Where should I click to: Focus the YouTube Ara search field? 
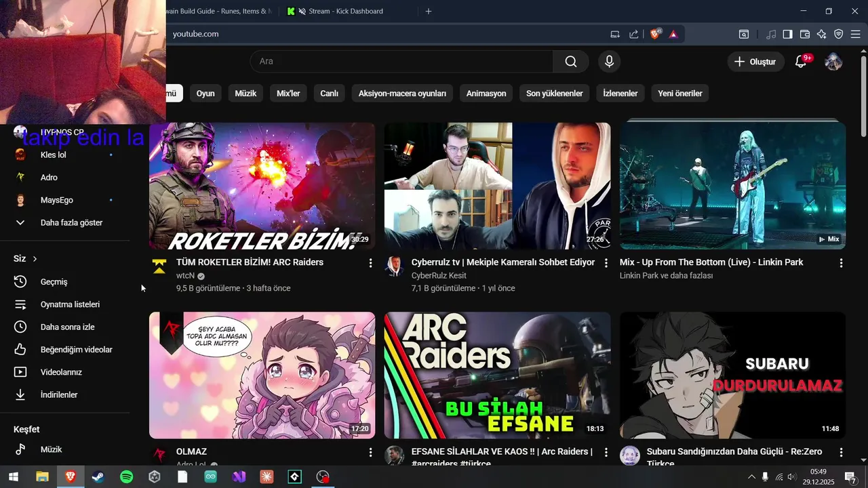click(401, 62)
